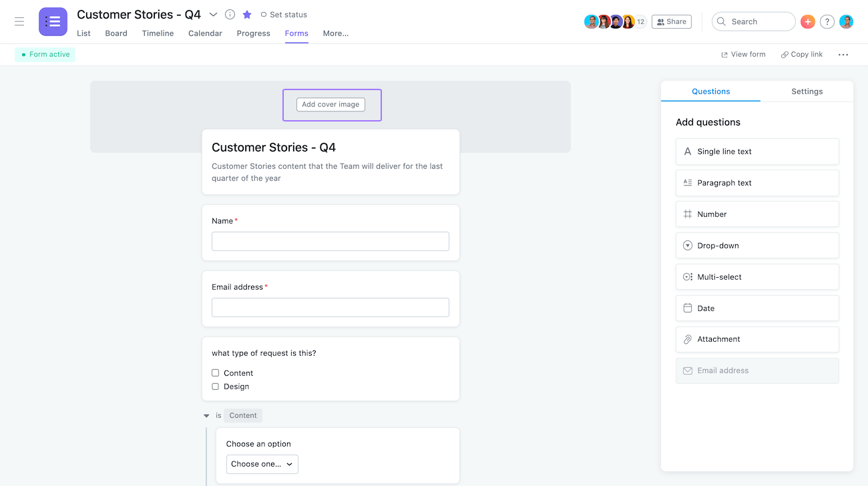Toggle the favorite star icon
The width and height of the screenshot is (868, 486).
click(247, 15)
